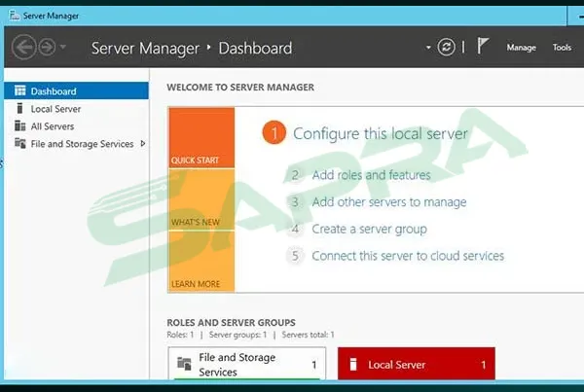Click Create a server group link
Image resolution: width=584 pixels, height=392 pixels.
[x=369, y=230]
